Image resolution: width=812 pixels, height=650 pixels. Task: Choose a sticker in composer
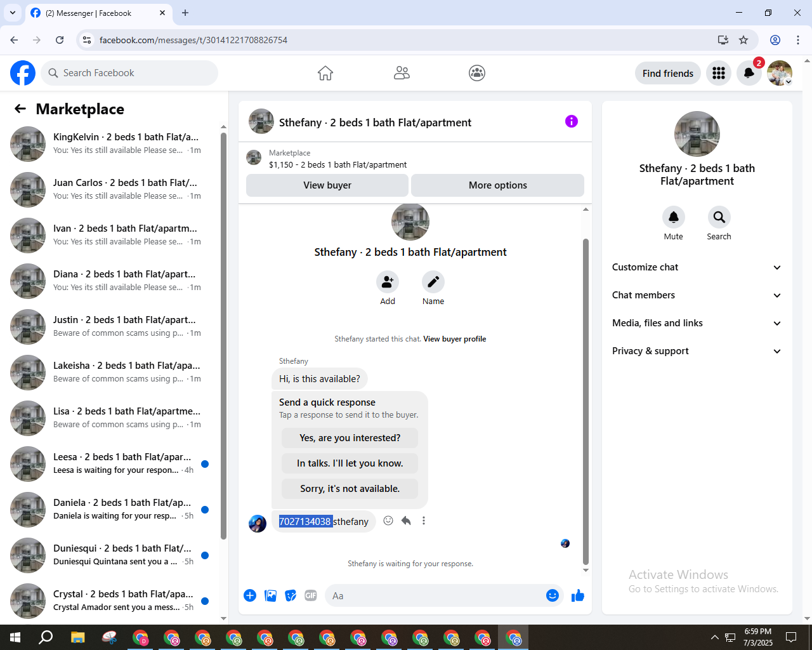pyautogui.click(x=291, y=595)
